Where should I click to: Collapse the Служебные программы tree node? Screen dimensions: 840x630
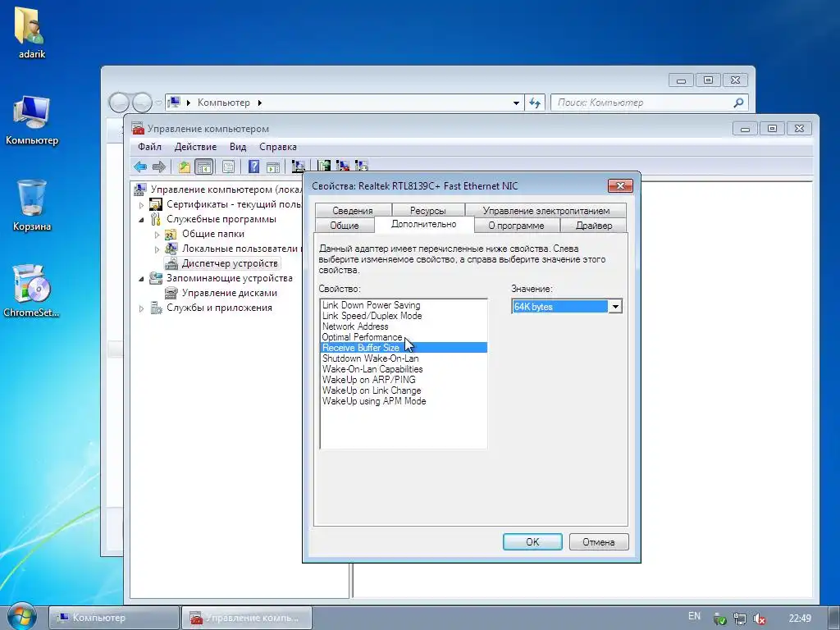141,220
